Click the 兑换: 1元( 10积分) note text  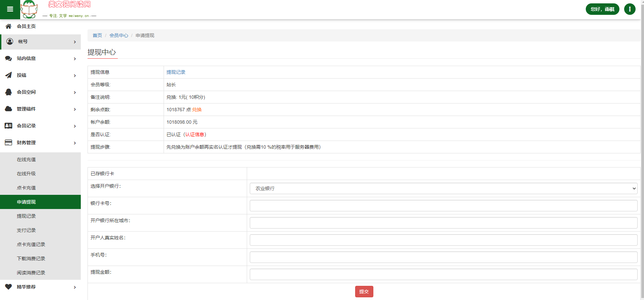[186, 97]
